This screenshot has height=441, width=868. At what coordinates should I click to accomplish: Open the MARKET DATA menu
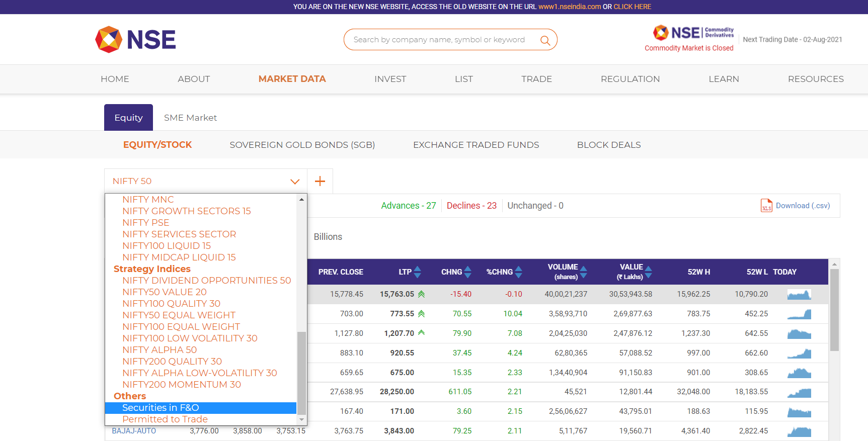pyautogui.click(x=292, y=79)
